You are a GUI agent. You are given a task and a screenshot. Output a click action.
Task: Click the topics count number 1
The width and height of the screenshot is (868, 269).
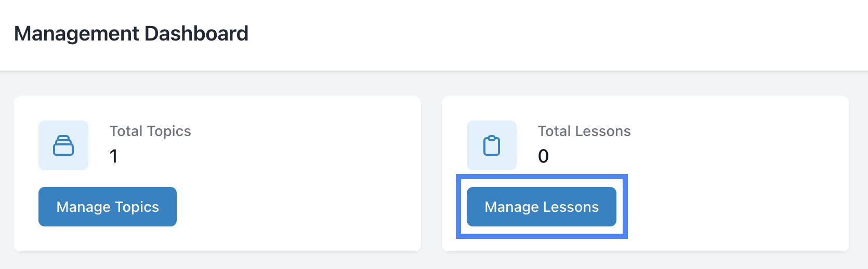(114, 156)
